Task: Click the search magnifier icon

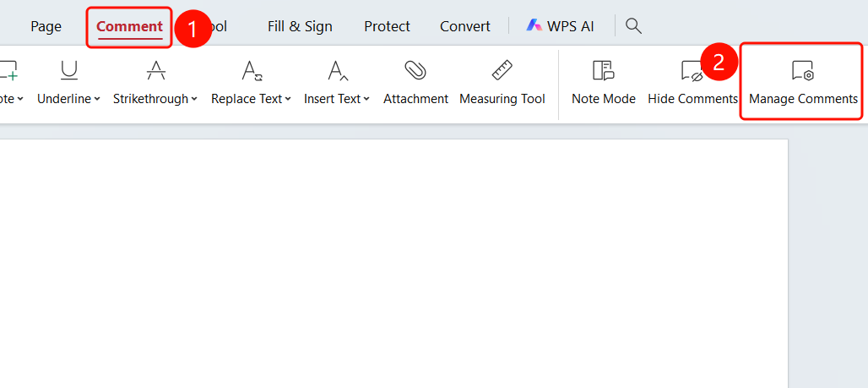Action: pyautogui.click(x=633, y=25)
